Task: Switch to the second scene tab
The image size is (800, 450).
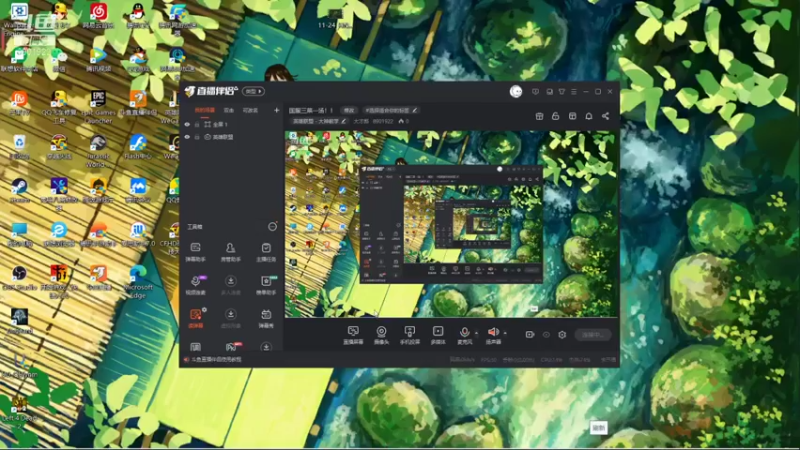Action: (x=229, y=110)
